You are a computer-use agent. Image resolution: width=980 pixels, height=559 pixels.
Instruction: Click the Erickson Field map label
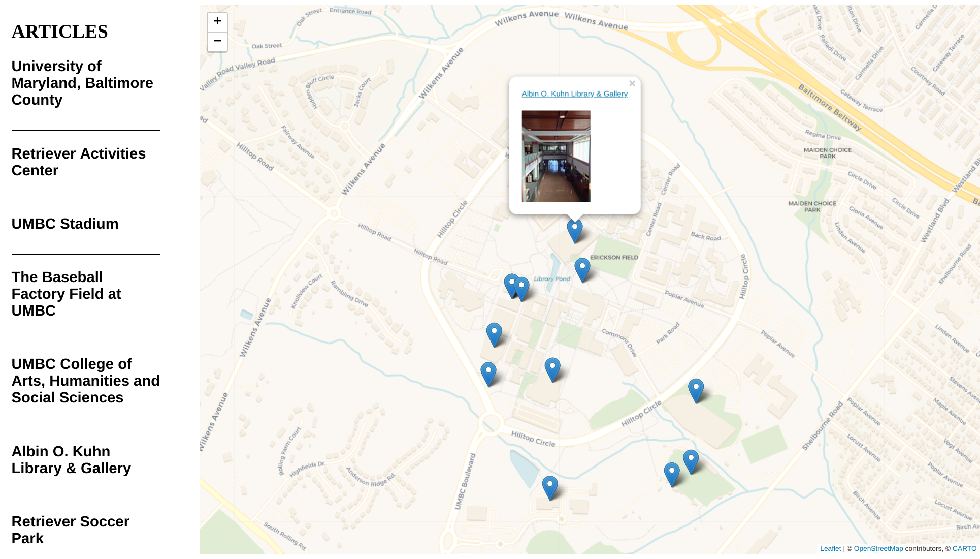pyautogui.click(x=614, y=258)
